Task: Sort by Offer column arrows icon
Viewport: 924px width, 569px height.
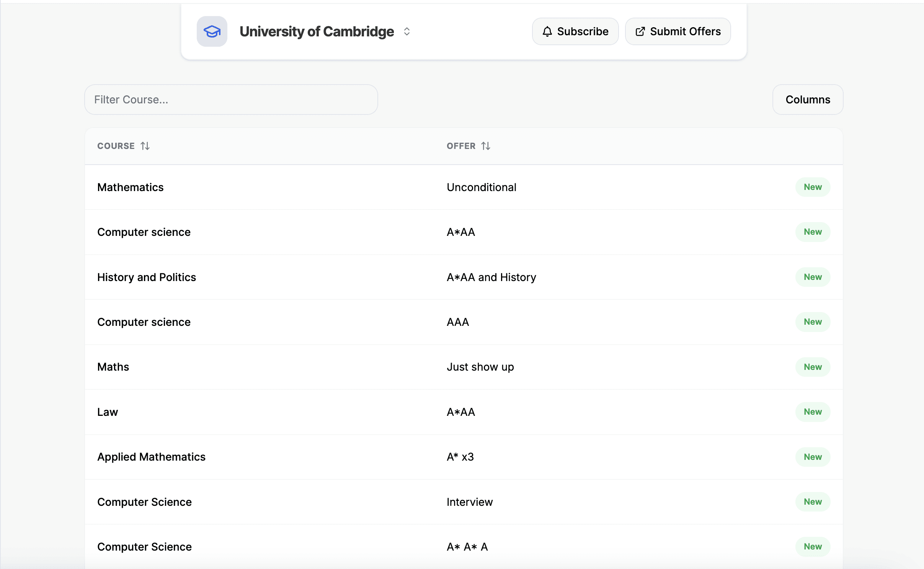Action: 486,146
